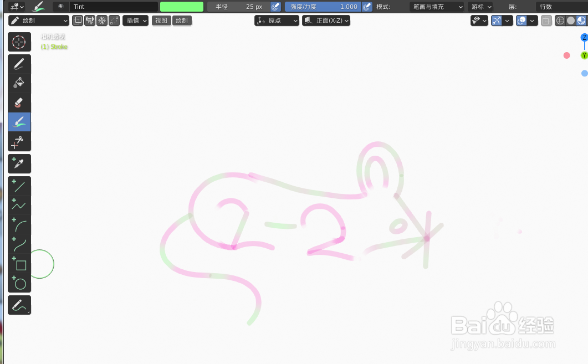Screen dimensions: 588x364
Task: Select the Interpolate tool at toolbar bottom
Action: pos(19,304)
